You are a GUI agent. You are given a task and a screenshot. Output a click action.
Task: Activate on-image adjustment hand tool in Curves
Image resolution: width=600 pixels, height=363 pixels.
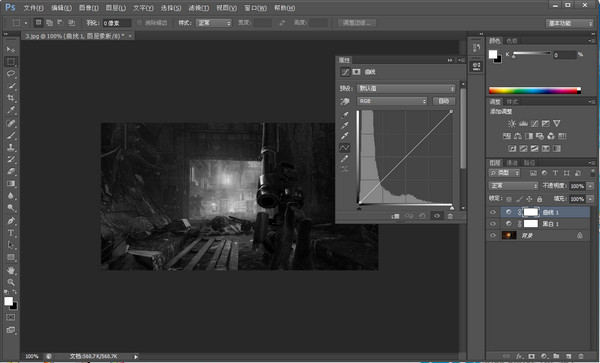(345, 101)
